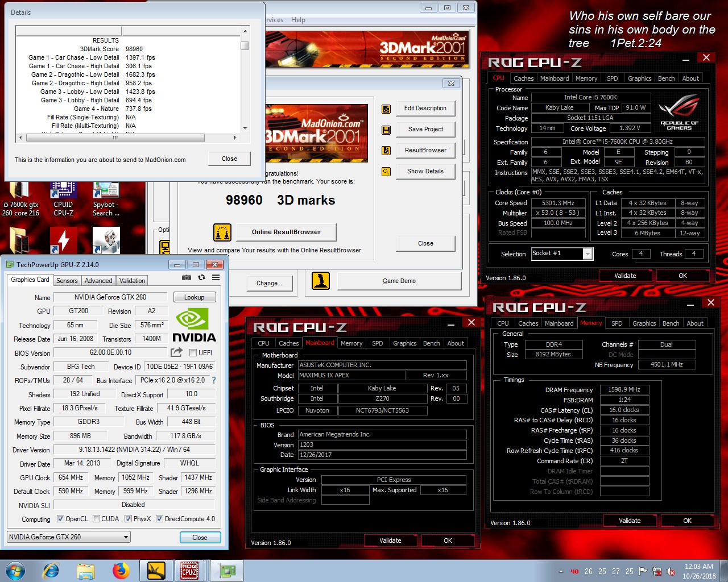The height and width of the screenshot is (582, 728).
Task: Switch to ROG CPU-Z taskbar icon
Action: [x=189, y=571]
